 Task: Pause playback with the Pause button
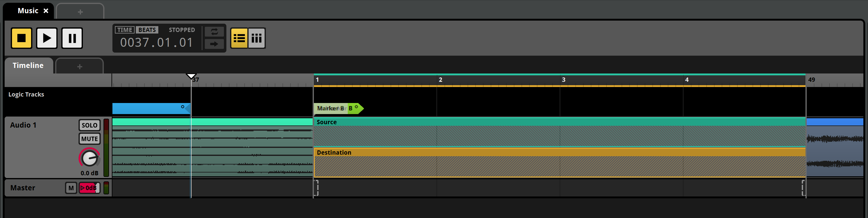pyautogui.click(x=72, y=38)
